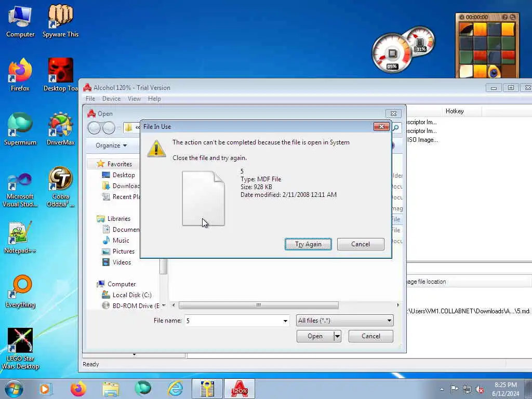Open the Computer desktop icon

click(x=20, y=21)
